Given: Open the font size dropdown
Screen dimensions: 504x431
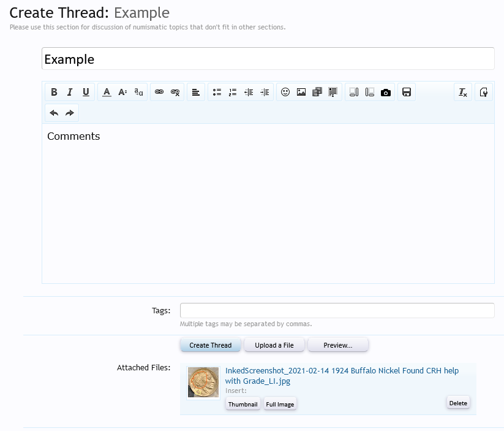Looking at the screenshot, I should (122, 92).
